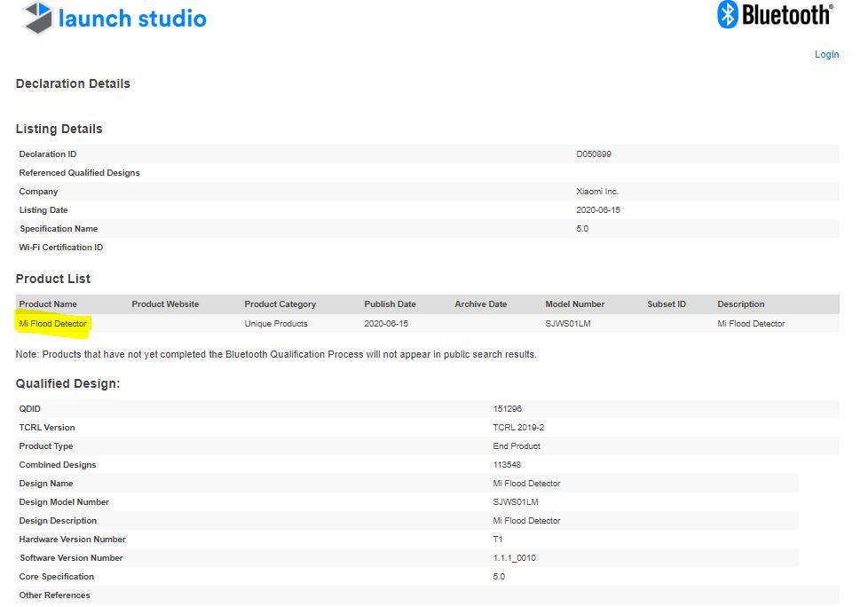The width and height of the screenshot is (868, 607).
Task: Select the Xiaomi Inc. company value
Action: click(x=596, y=192)
